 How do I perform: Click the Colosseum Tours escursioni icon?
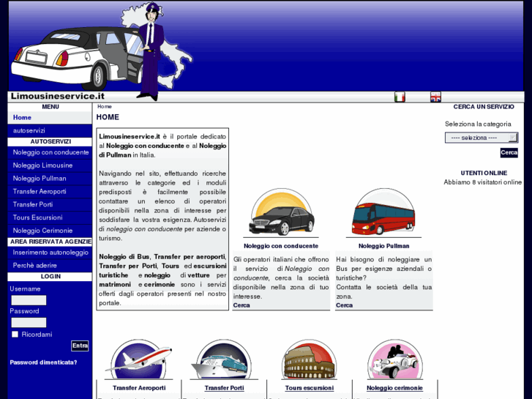(309, 359)
